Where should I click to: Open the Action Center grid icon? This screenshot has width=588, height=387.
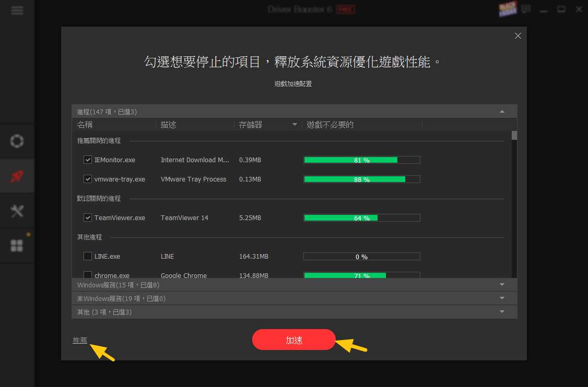pos(17,246)
